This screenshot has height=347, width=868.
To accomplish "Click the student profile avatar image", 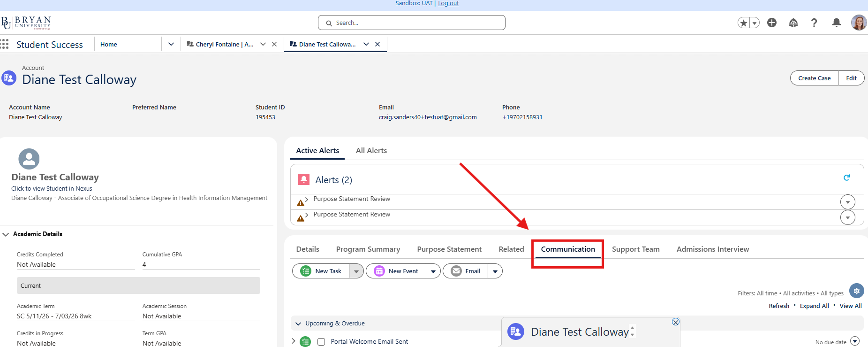I will coord(29,159).
